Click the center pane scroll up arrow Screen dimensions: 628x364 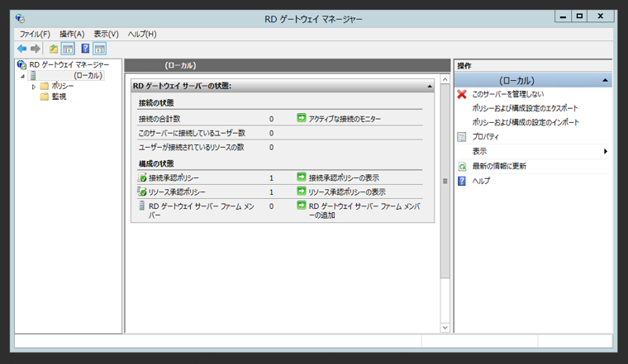coord(445,79)
